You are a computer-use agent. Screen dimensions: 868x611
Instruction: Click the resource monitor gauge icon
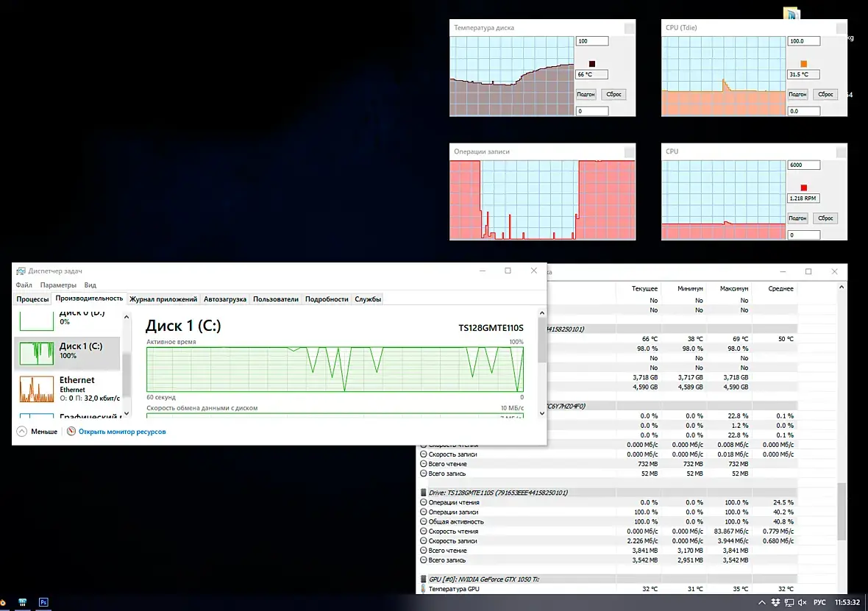click(71, 431)
